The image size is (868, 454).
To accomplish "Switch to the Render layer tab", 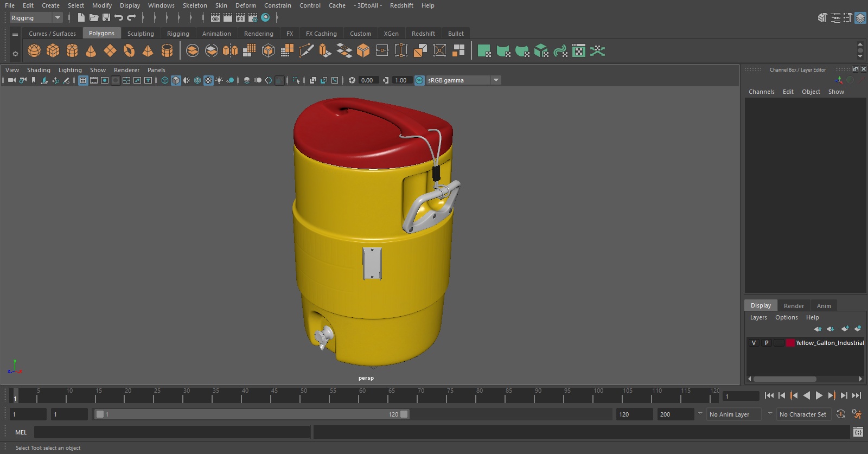I will (x=794, y=306).
